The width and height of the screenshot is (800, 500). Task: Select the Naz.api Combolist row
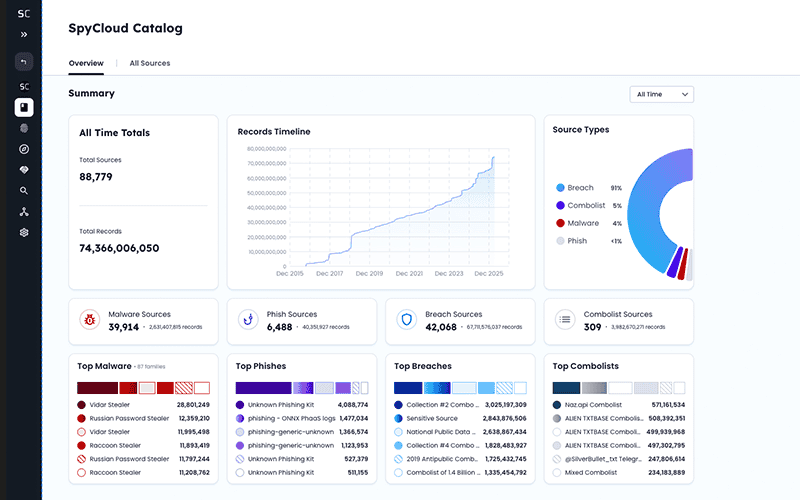click(x=619, y=405)
